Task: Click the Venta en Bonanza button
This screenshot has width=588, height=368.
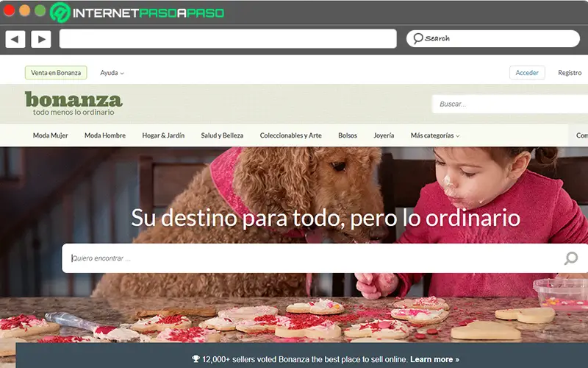Action: pos(56,73)
